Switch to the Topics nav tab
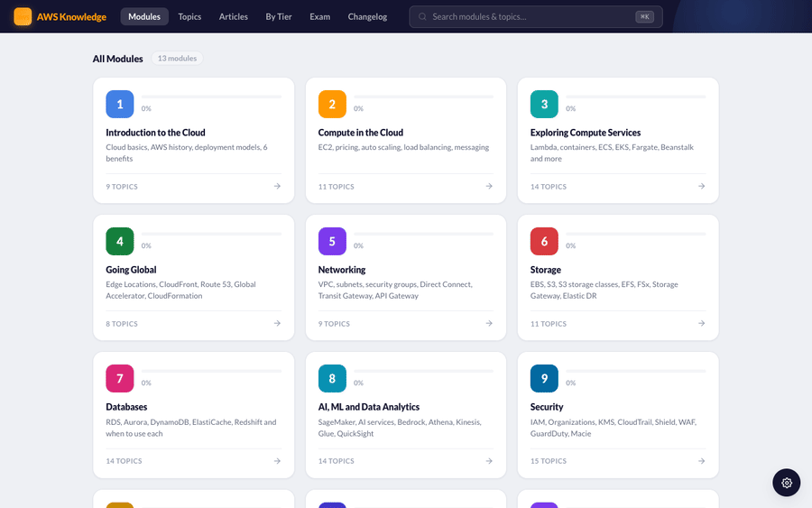 point(189,16)
